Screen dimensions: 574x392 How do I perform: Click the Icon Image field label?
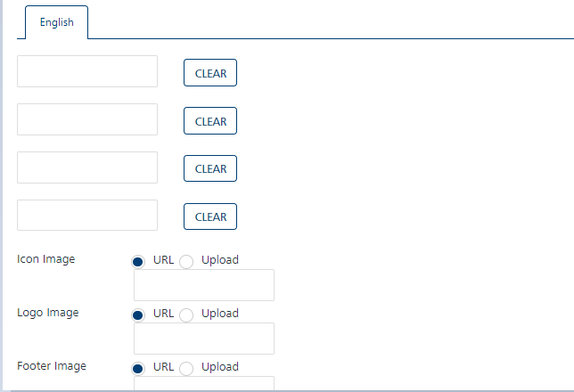pyautogui.click(x=46, y=259)
